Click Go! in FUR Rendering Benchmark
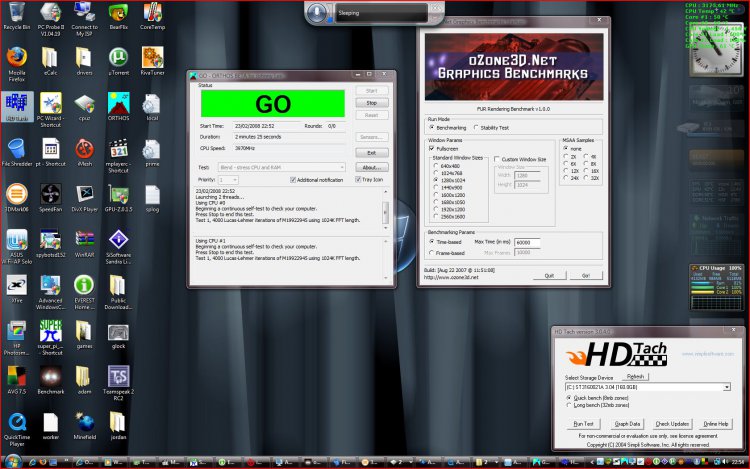This screenshot has width=750, height=469. 585,275
